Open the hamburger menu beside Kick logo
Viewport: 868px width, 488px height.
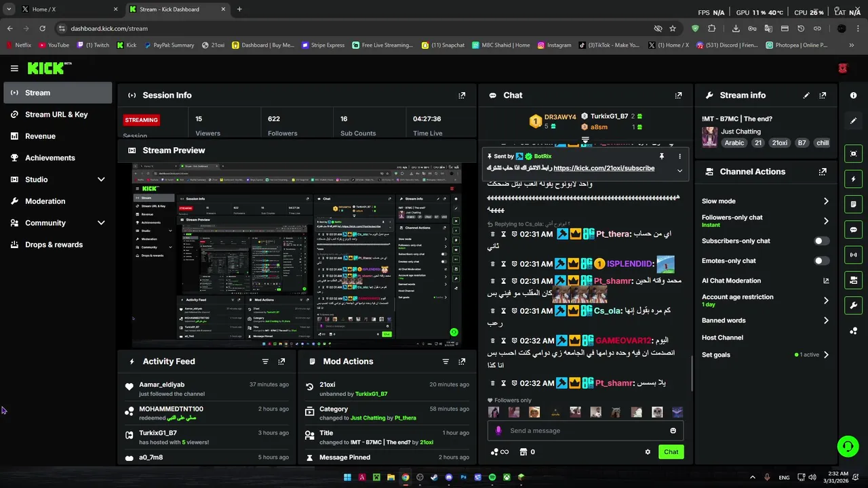tap(14, 68)
